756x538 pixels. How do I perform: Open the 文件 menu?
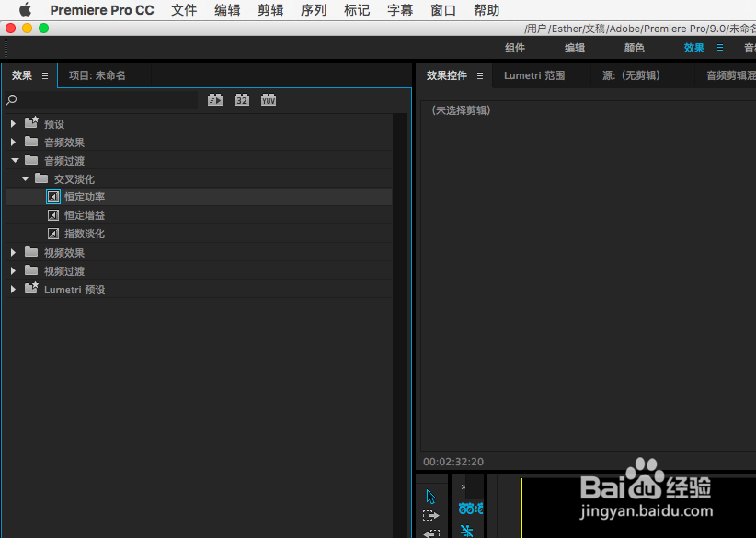coord(184,10)
